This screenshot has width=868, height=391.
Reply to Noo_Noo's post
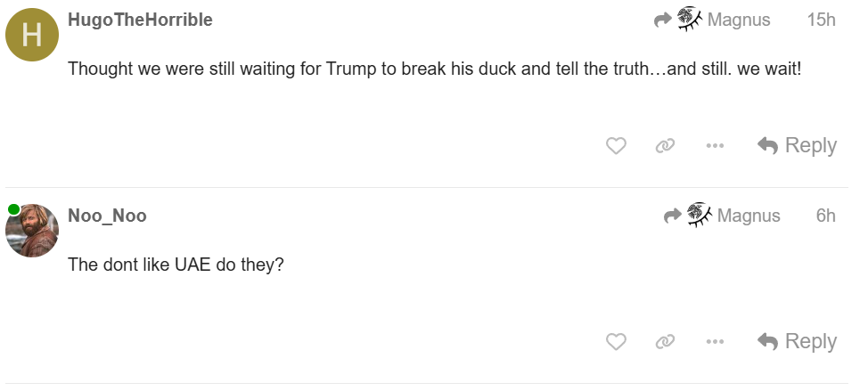tap(797, 341)
